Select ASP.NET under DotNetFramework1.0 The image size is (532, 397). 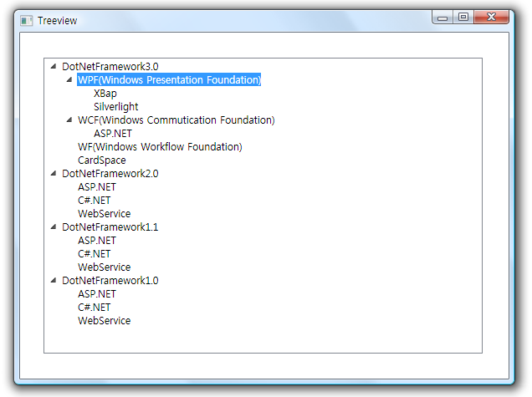point(97,294)
